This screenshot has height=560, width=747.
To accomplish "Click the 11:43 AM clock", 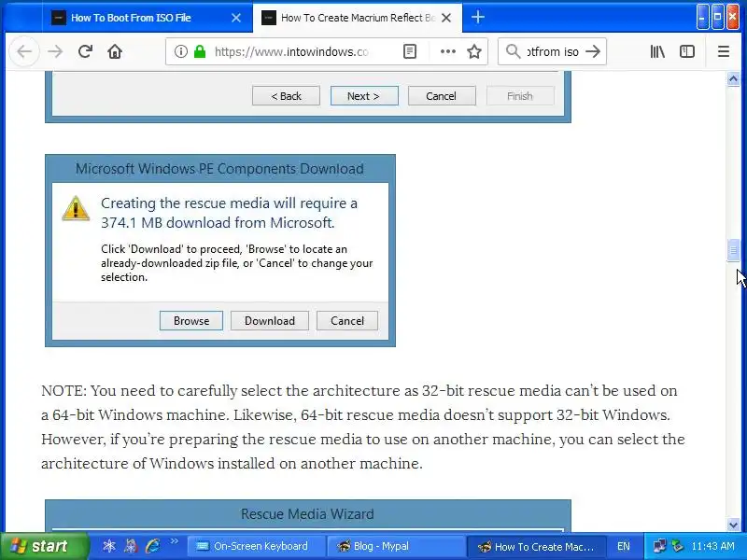I will pos(712,546).
